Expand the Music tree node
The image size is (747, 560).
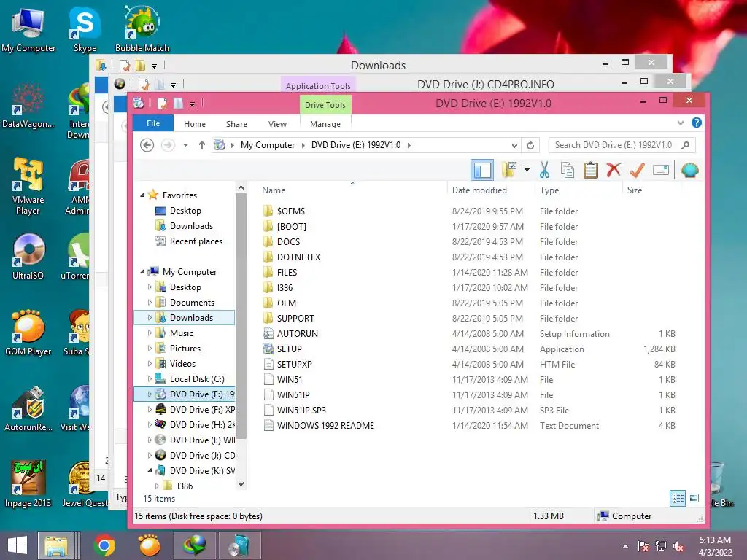[x=150, y=332]
